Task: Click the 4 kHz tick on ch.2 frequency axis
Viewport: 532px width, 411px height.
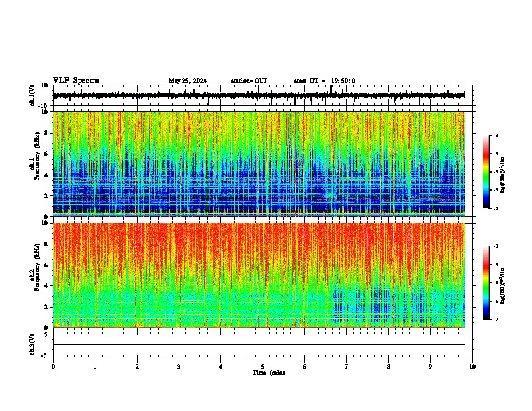Action: (x=46, y=286)
